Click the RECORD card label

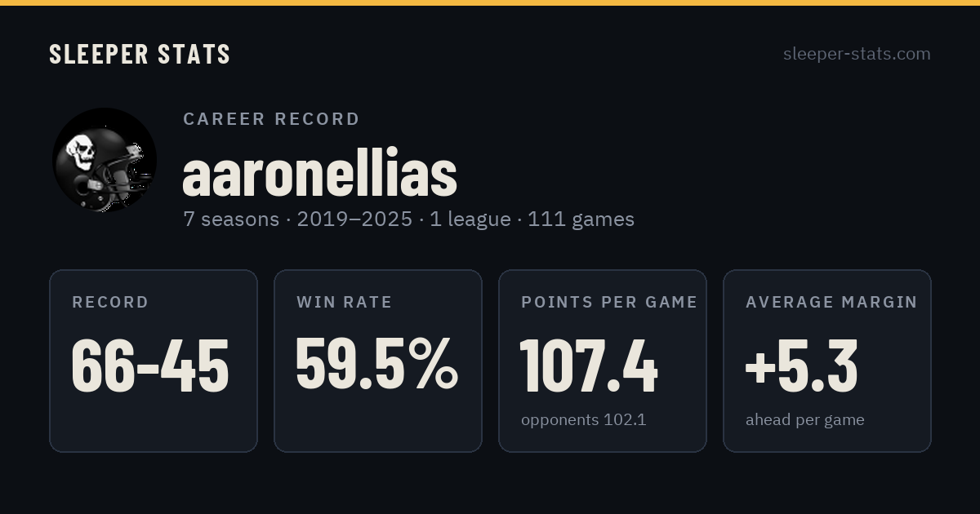point(110,302)
